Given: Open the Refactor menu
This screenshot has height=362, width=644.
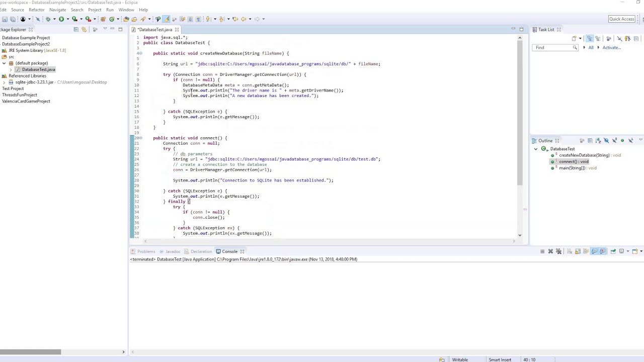Looking at the screenshot, I should pos(37,10).
